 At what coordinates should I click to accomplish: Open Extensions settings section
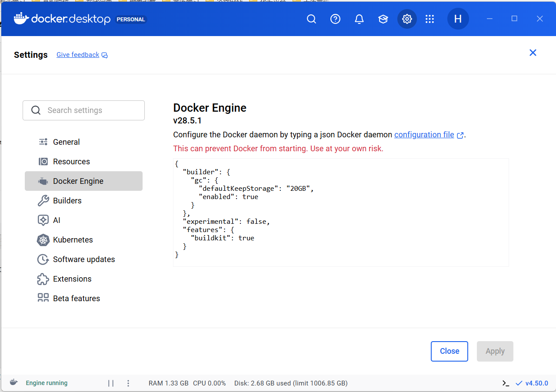tap(83, 279)
